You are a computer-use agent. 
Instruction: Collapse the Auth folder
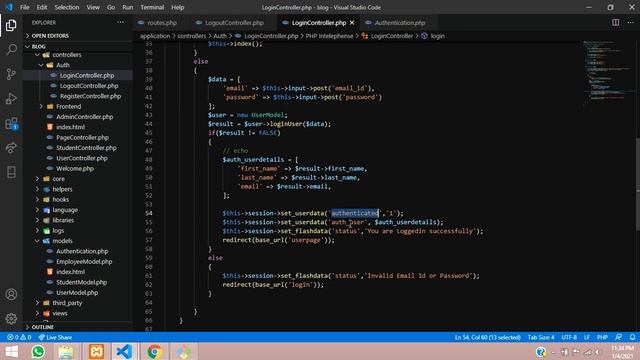[x=62, y=65]
